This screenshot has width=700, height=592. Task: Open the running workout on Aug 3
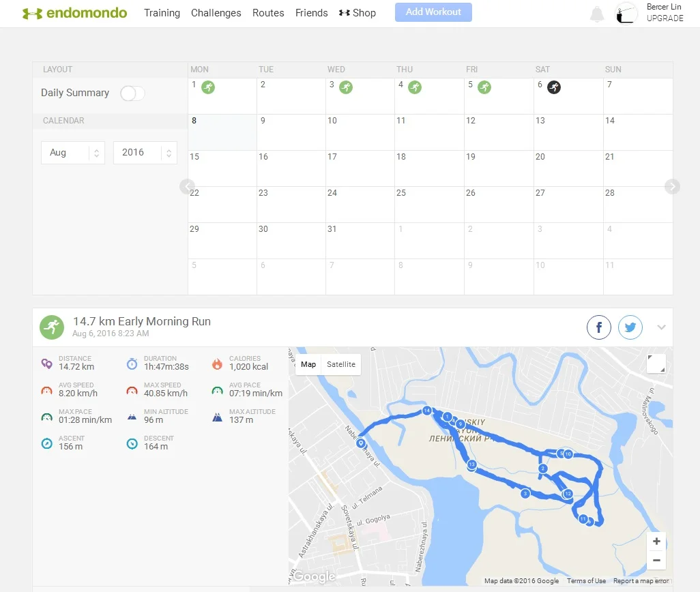(x=346, y=87)
